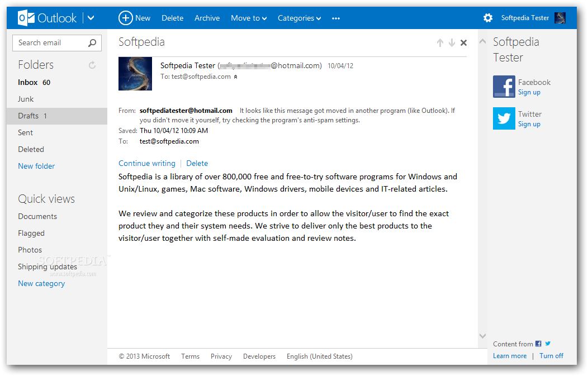
Task: Click sender name Softpedia Tester in header
Action: pos(187,65)
